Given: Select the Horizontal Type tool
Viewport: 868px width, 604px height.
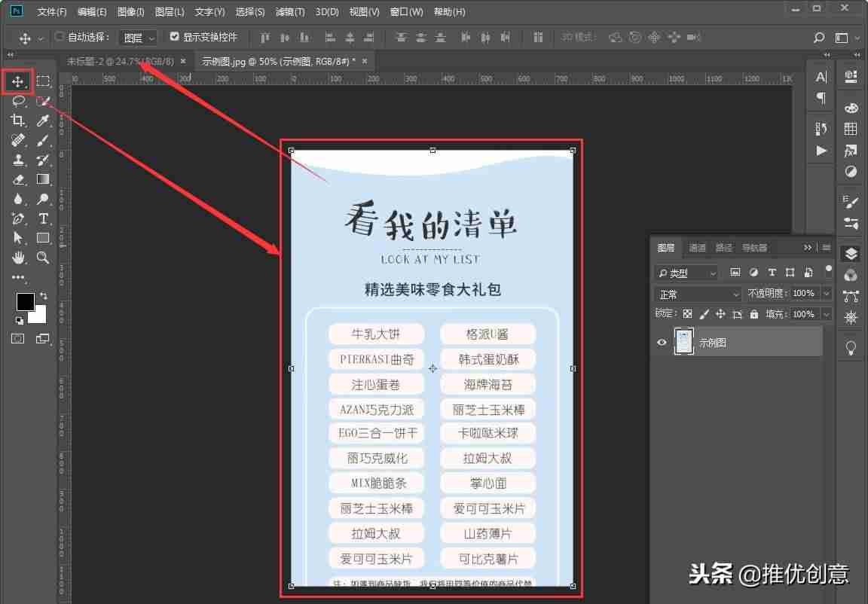Looking at the screenshot, I should coord(43,218).
